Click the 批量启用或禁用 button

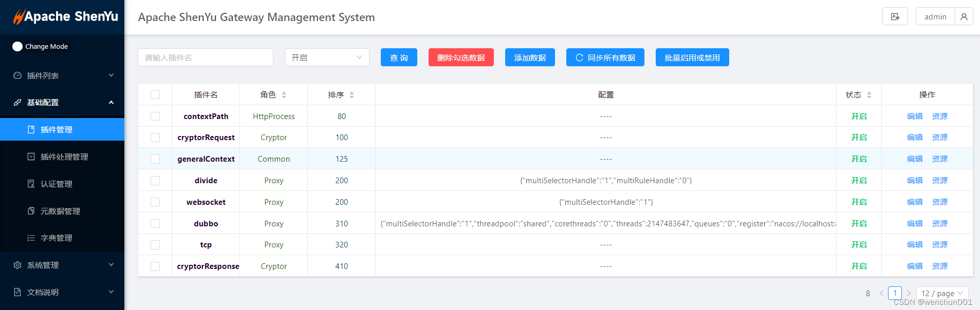click(x=692, y=57)
